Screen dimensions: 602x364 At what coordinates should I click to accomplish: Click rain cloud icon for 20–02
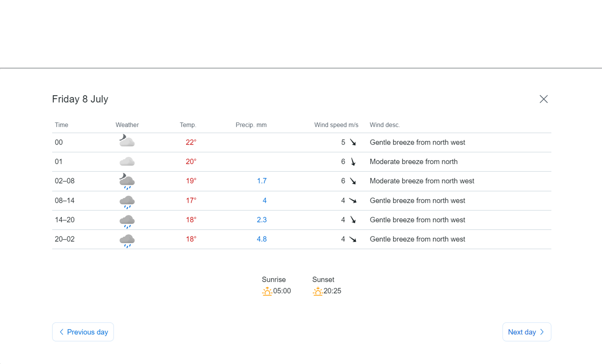click(127, 240)
